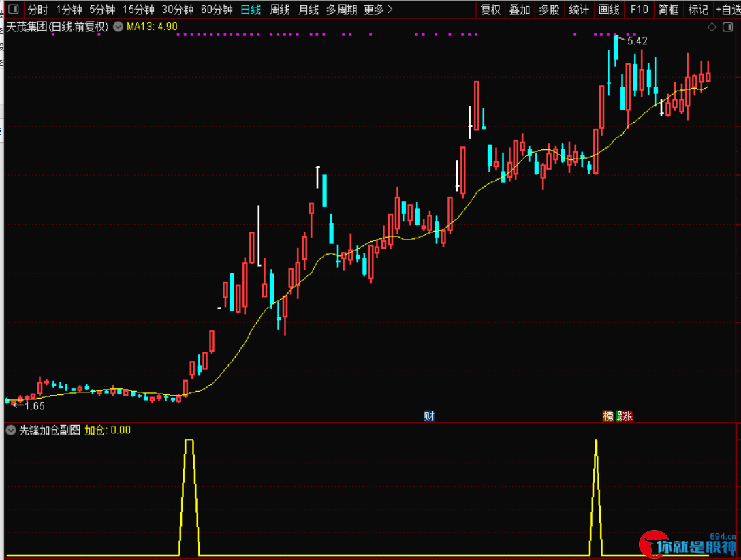741x560 pixels.
Task: Expand the 先锋加仓副图 indicator dropdown arrow
Action: (11, 430)
